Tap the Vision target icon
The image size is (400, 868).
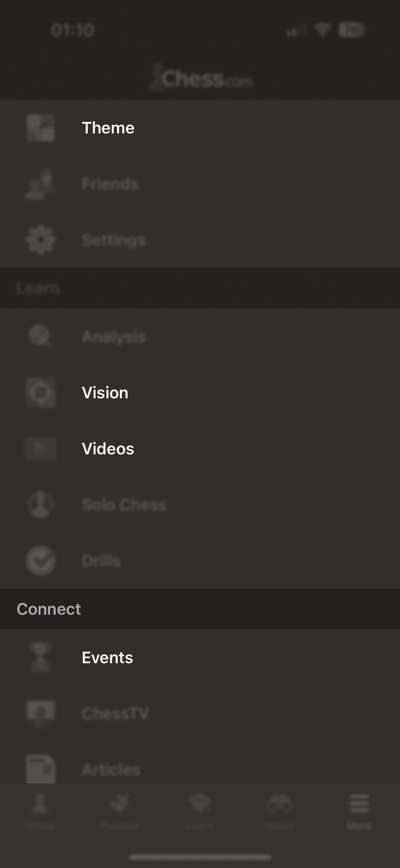pyautogui.click(x=40, y=393)
